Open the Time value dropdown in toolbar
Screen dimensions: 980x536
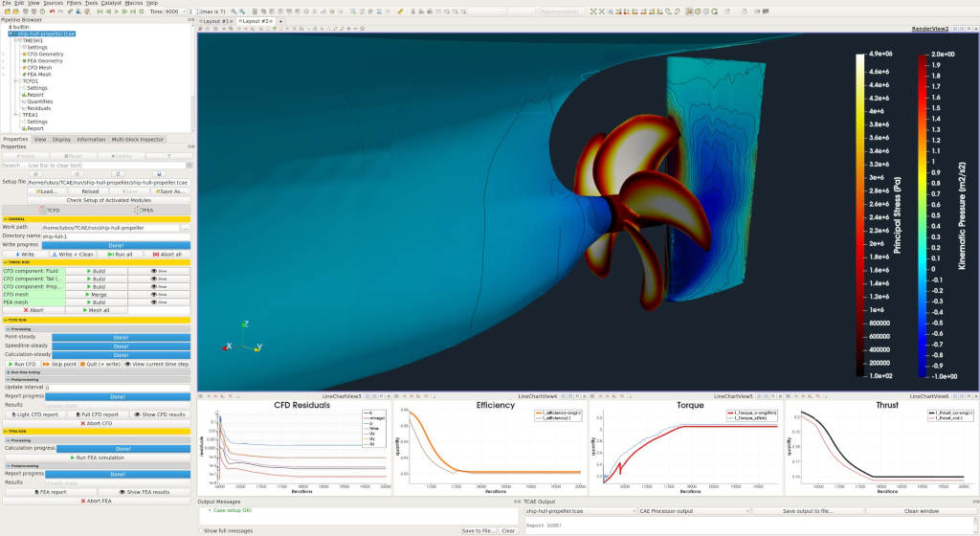[x=185, y=11]
